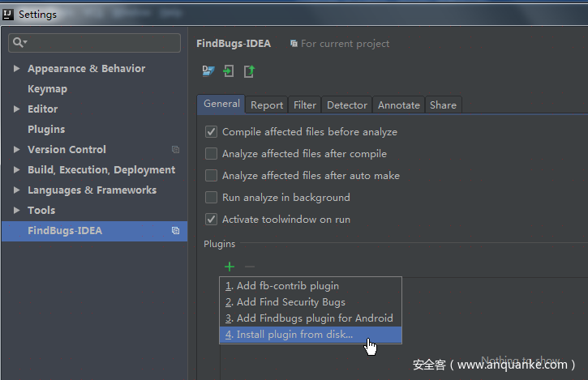Select Version Control category label
This screenshot has height=380, width=588.
coord(67,150)
